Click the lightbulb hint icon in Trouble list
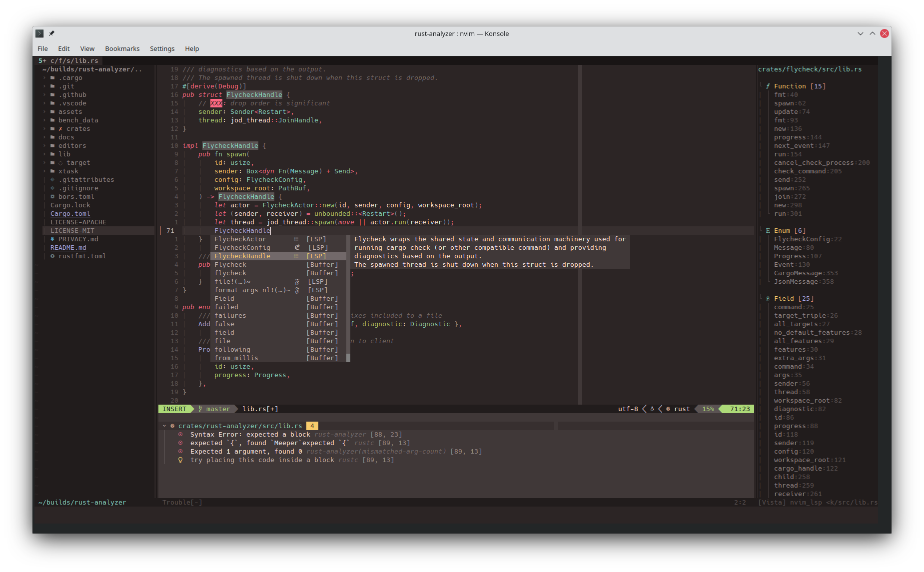 (180, 460)
